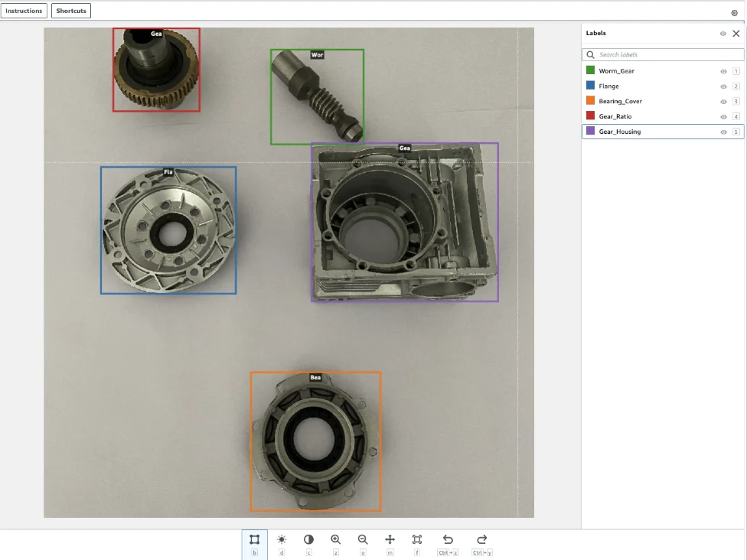This screenshot has width=747, height=560.
Task: Click the purple Gear_Housing color swatch
Action: click(590, 132)
